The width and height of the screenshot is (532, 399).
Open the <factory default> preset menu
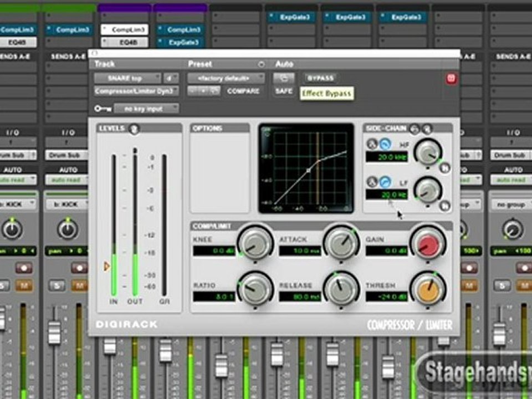226,78
